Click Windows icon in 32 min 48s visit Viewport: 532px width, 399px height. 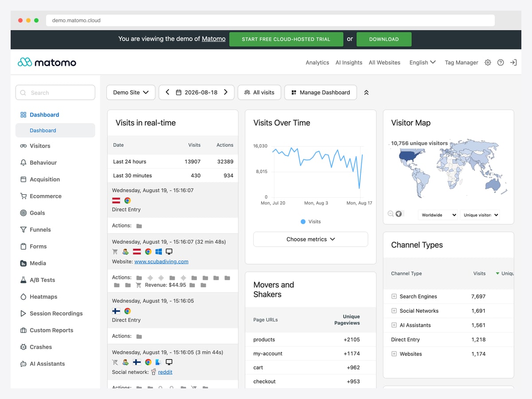[x=159, y=251]
